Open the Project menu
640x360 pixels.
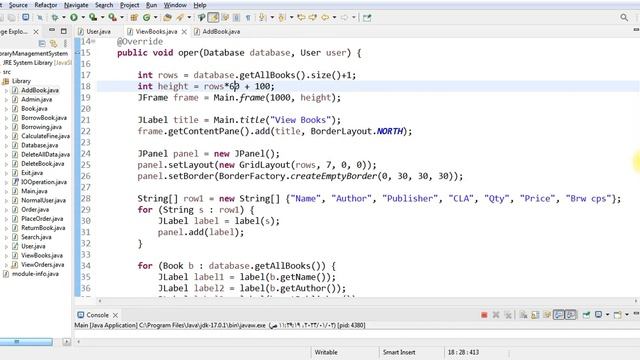coord(129,5)
